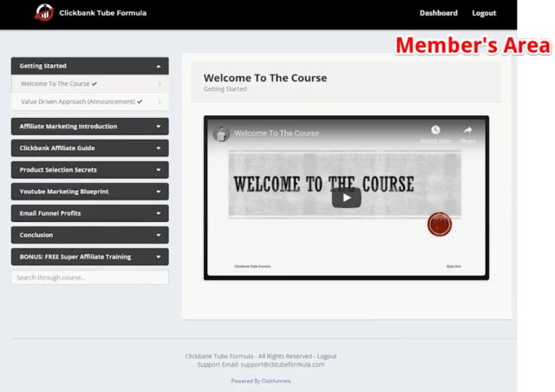
Task: Click Powered By Clickfunnels link
Action: [261, 381]
